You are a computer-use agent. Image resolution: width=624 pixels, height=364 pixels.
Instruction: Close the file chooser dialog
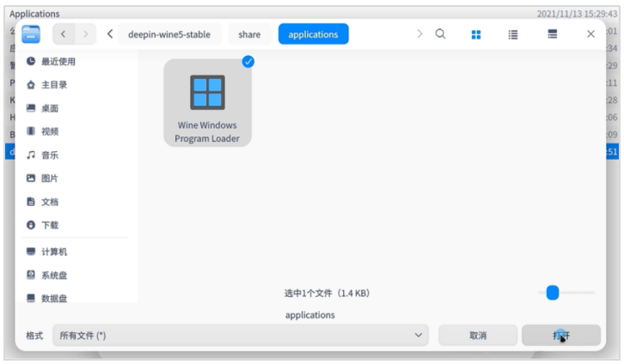(590, 34)
